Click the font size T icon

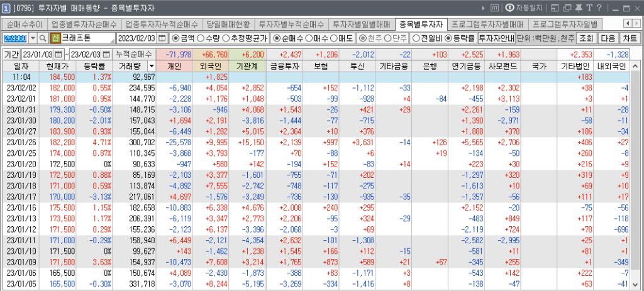(x=589, y=8)
